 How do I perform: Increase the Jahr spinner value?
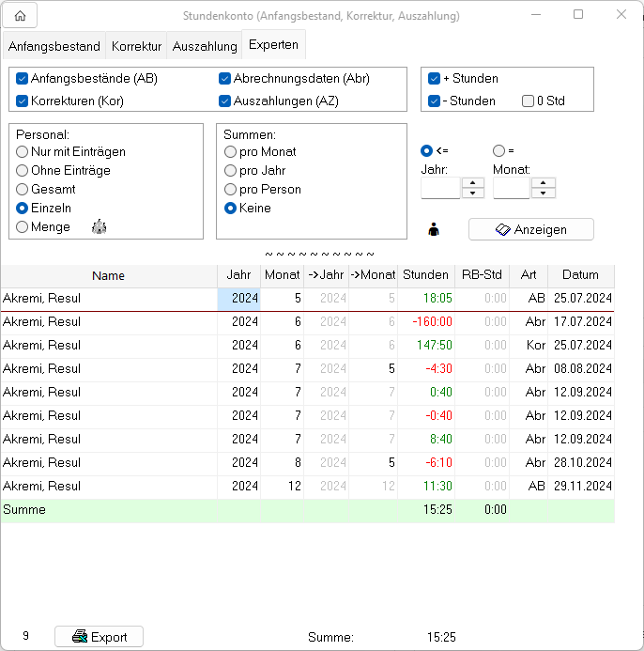tap(473, 183)
